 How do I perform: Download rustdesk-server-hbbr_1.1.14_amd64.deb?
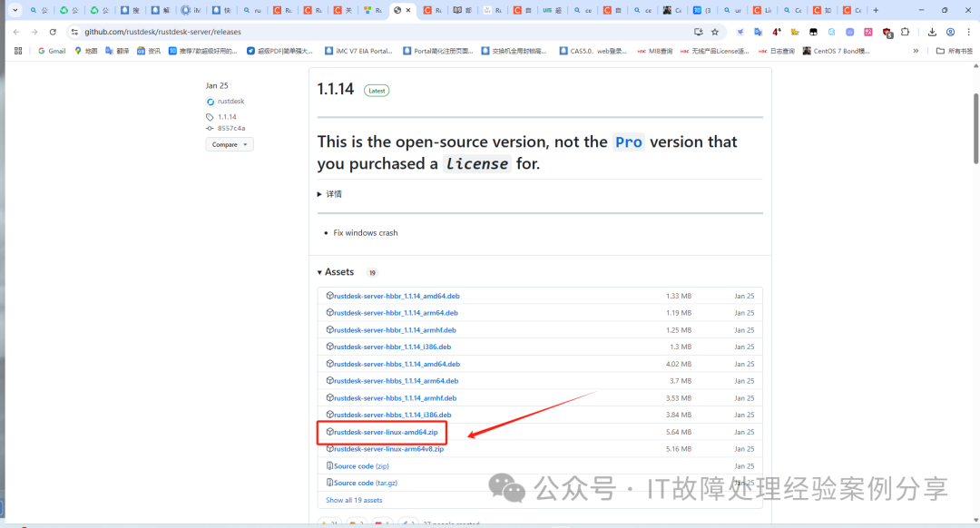click(397, 296)
